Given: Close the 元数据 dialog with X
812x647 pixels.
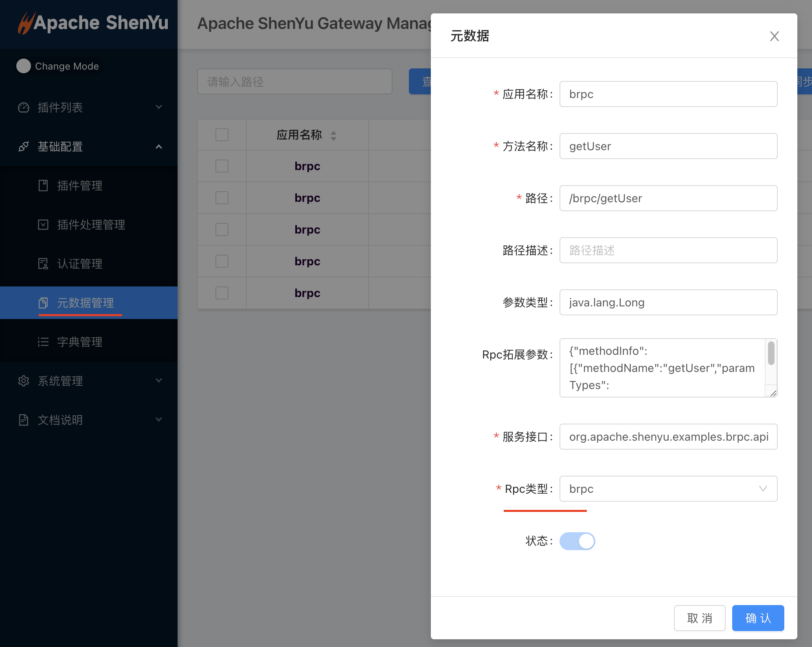Looking at the screenshot, I should click(x=774, y=36).
